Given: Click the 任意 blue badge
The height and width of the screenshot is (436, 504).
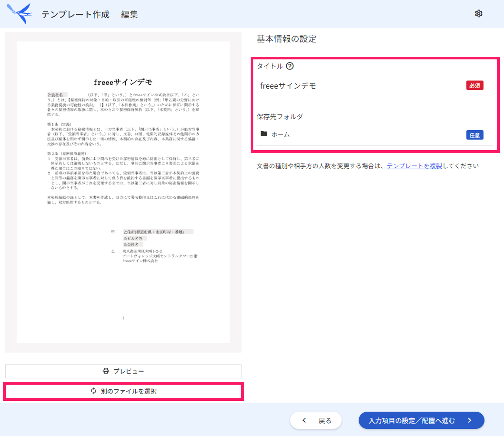Looking at the screenshot, I should pos(475,135).
